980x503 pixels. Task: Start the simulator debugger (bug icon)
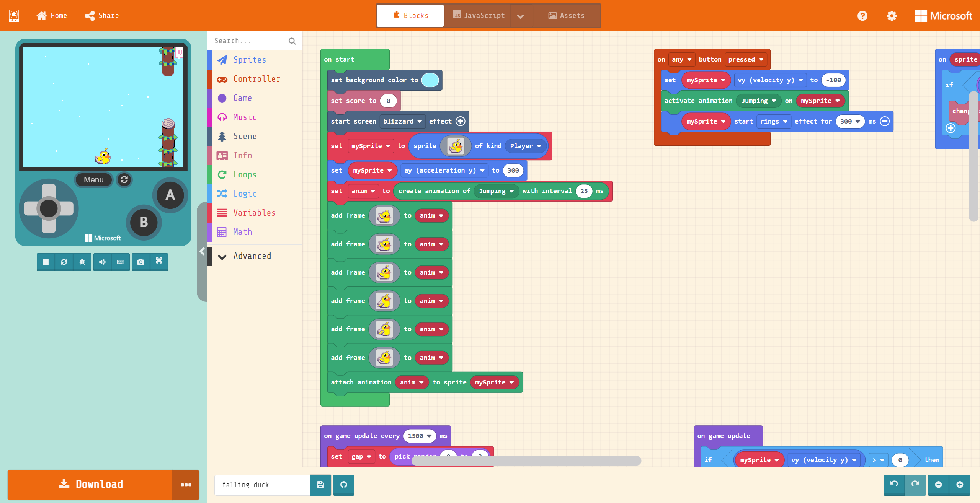coord(82,262)
